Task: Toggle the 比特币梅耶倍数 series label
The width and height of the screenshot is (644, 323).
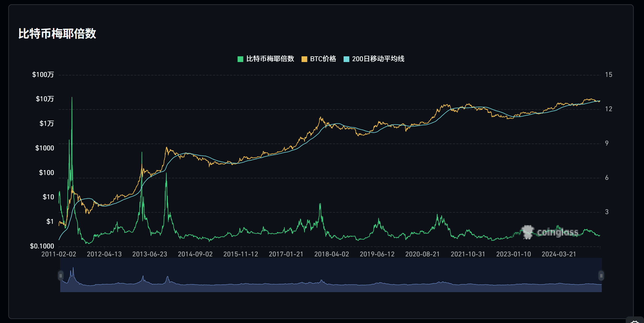Action: click(x=270, y=59)
